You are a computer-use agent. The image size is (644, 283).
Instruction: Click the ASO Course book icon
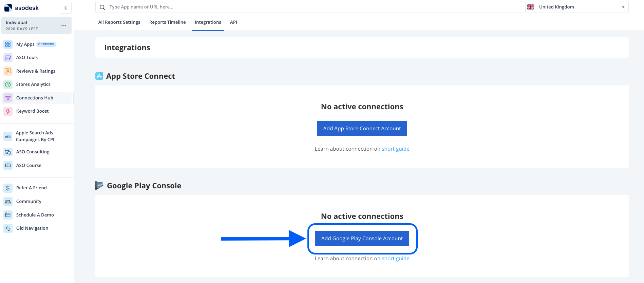8,165
